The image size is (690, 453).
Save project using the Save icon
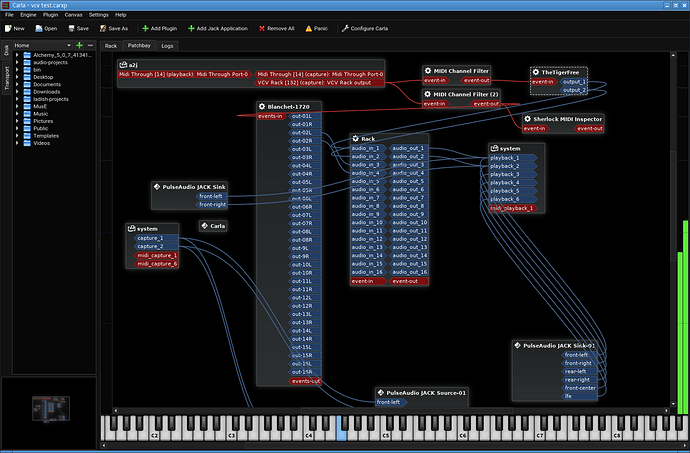[x=71, y=29]
